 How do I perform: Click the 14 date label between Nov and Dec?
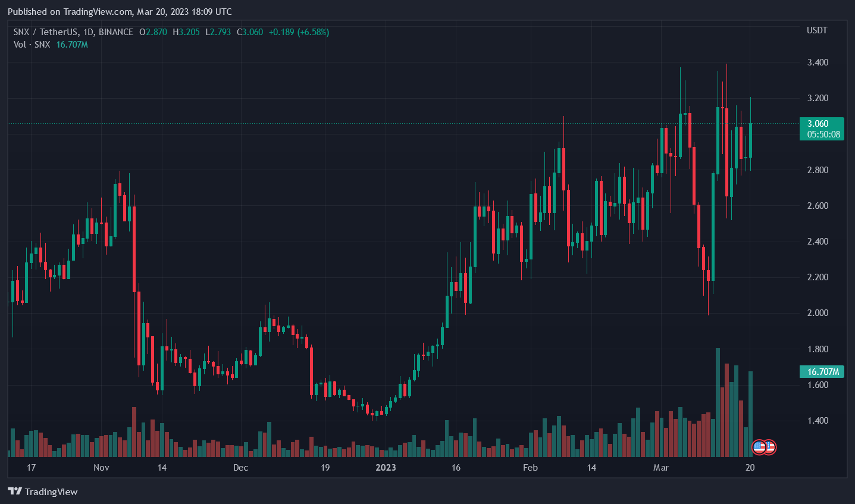point(162,468)
